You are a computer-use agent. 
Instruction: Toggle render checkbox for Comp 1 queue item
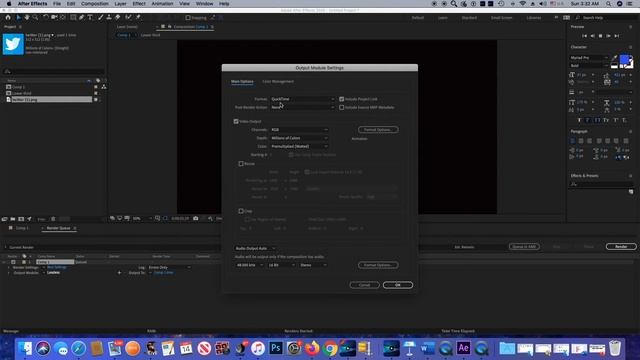tap(13, 262)
